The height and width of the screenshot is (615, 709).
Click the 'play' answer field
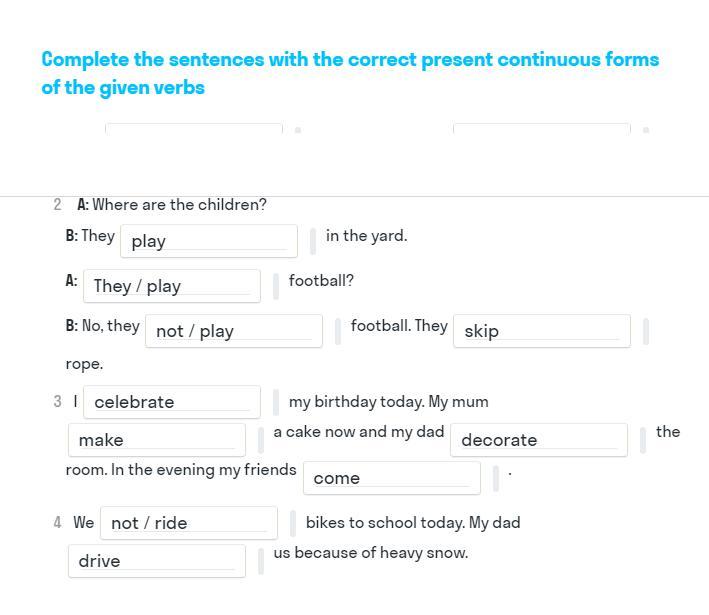pos(208,241)
